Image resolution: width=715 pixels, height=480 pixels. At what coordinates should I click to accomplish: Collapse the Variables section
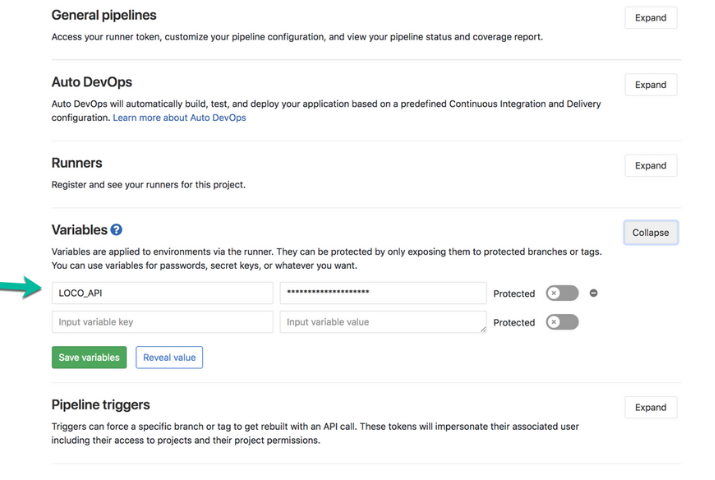point(650,233)
